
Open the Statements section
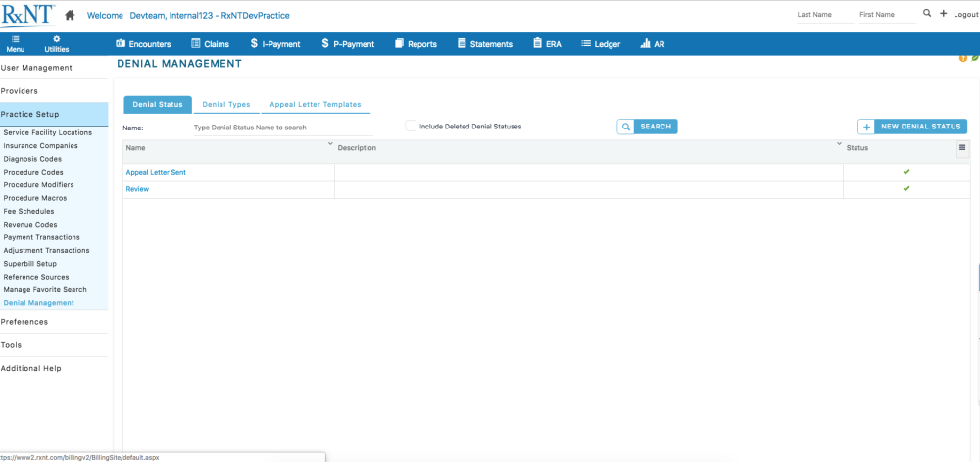click(x=485, y=44)
